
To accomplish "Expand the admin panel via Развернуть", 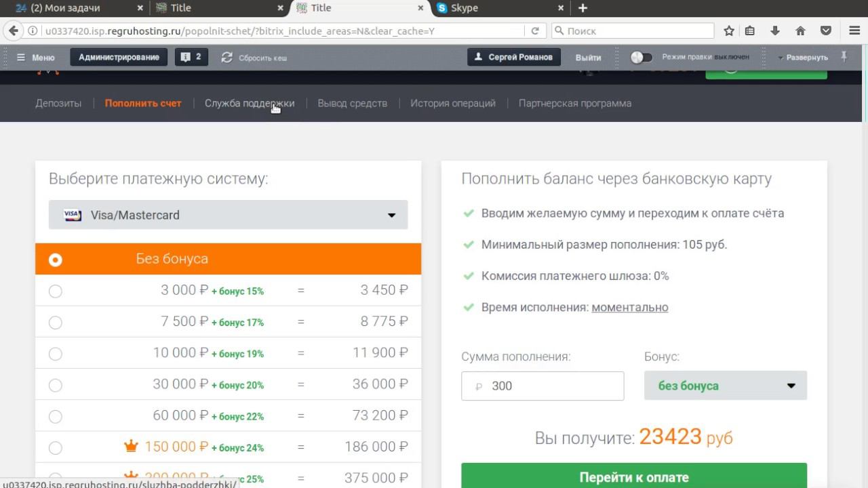I will coord(803,58).
